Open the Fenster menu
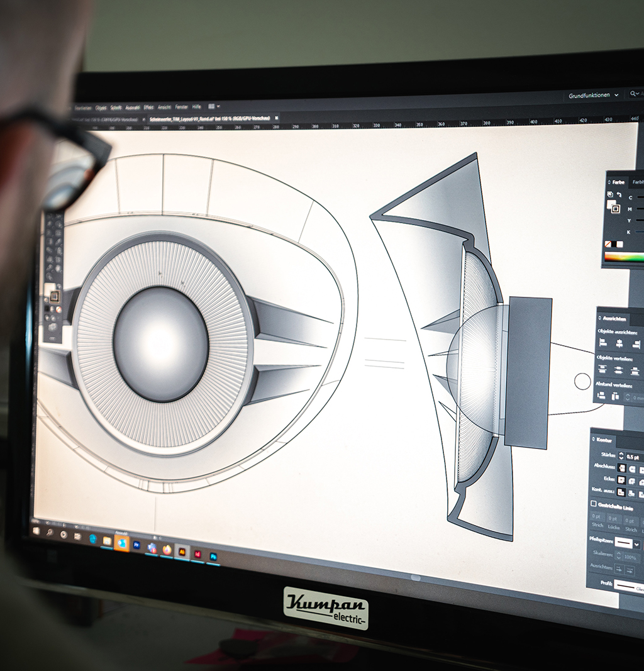 181,107
